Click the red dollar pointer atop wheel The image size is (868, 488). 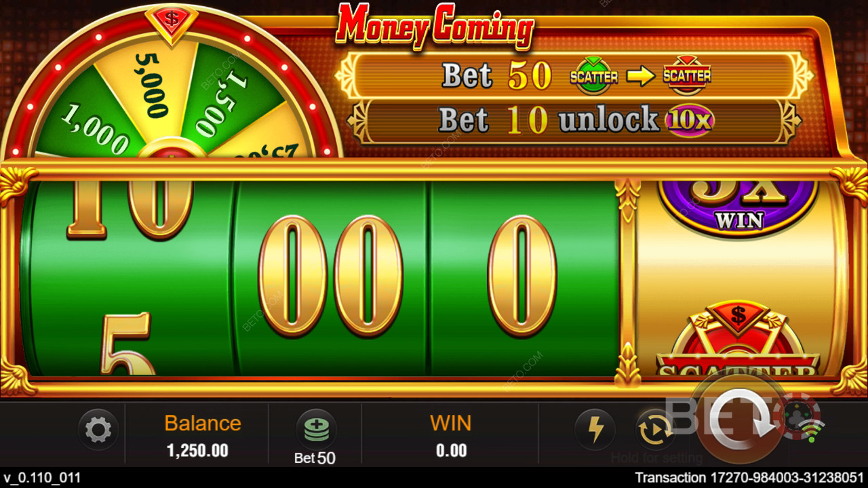(172, 22)
